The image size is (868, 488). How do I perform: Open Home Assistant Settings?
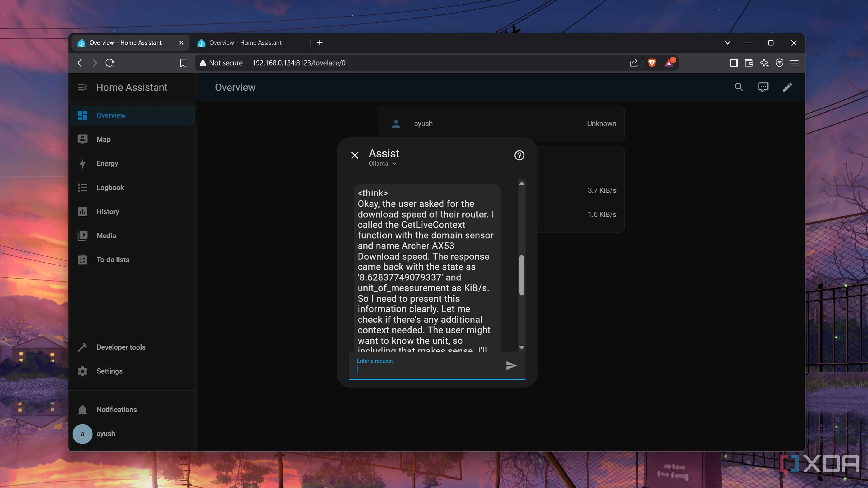(x=132, y=371)
